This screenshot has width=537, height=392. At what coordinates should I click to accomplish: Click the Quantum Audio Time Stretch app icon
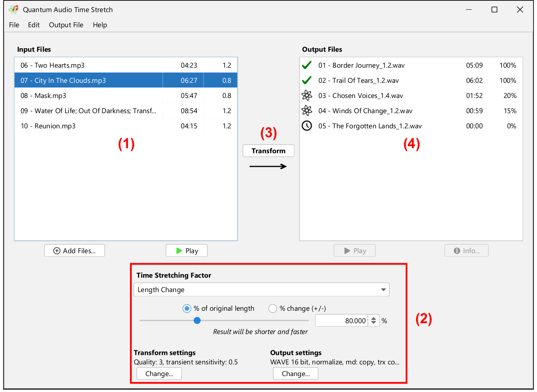[14, 10]
